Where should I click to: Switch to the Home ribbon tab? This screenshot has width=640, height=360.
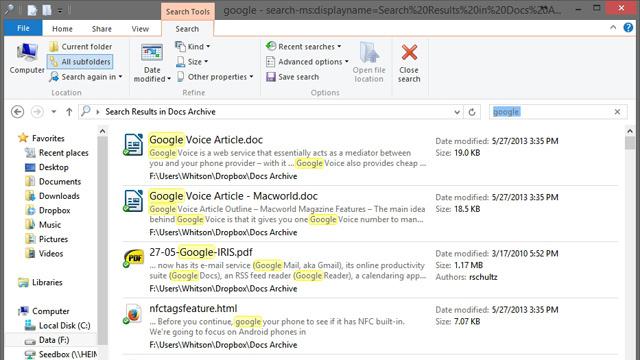coord(62,29)
